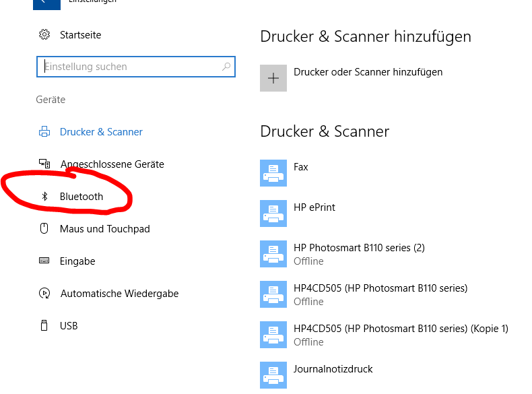
Task: Focus the Einstellung suchen search field
Action: click(x=136, y=67)
